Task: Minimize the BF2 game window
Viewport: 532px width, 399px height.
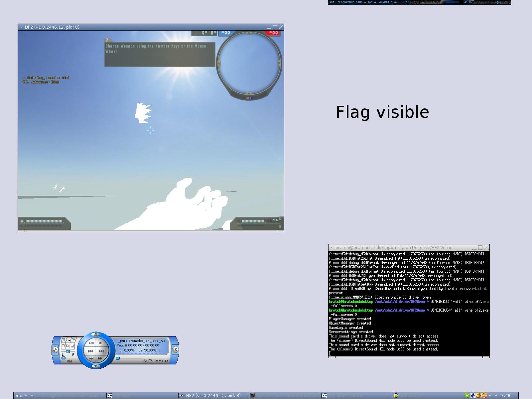Action: pyautogui.click(x=269, y=28)
